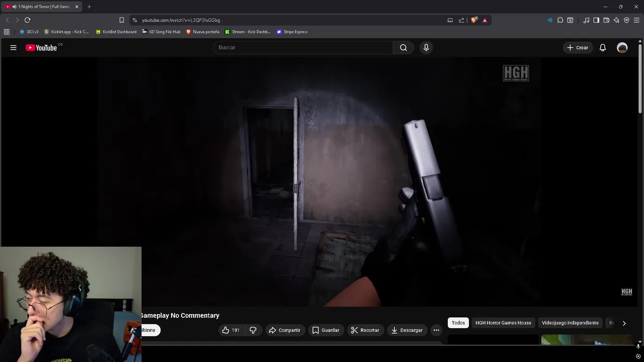Click the install app icon in address bar
The image size is (644, 362).
coord(450,20)
